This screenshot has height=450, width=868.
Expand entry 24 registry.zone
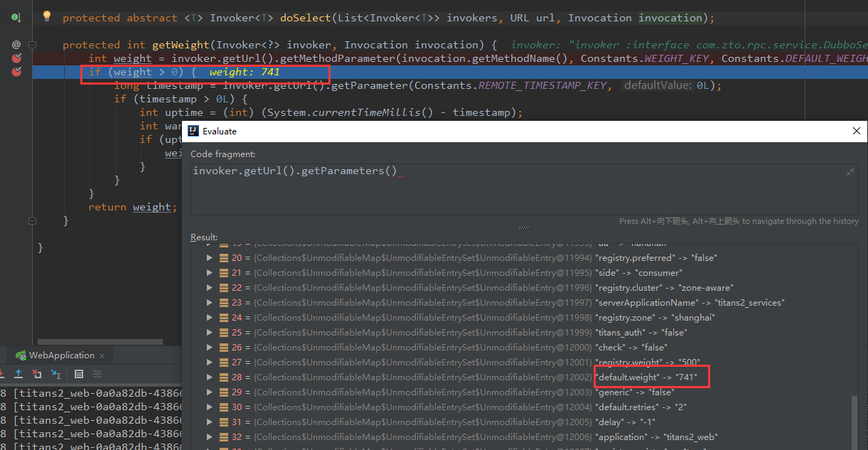210,318
